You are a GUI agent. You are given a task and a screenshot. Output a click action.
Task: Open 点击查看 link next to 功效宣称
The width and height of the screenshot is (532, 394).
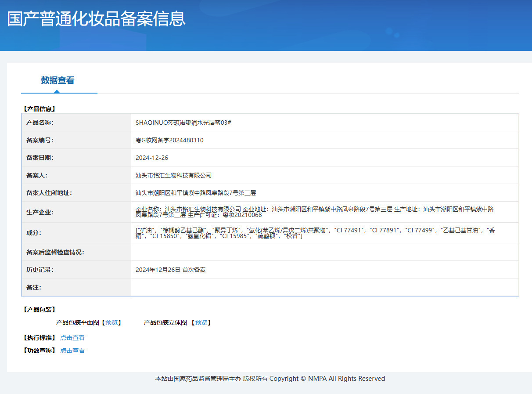[72, 351]
